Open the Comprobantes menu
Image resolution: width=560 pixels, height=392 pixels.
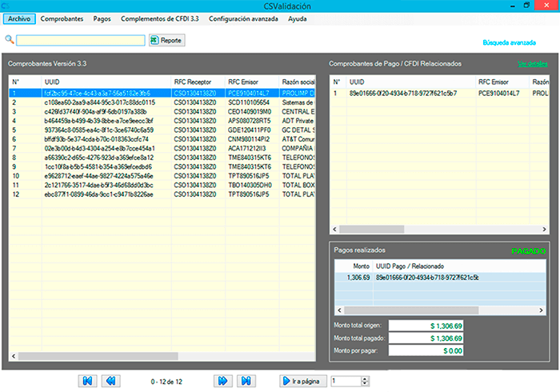click(x=62, y=18)
